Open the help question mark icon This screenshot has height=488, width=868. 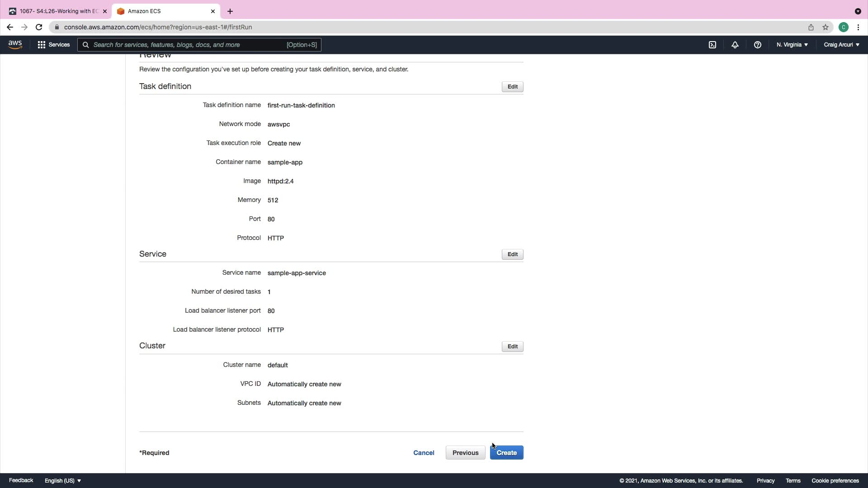pos(758,45)
